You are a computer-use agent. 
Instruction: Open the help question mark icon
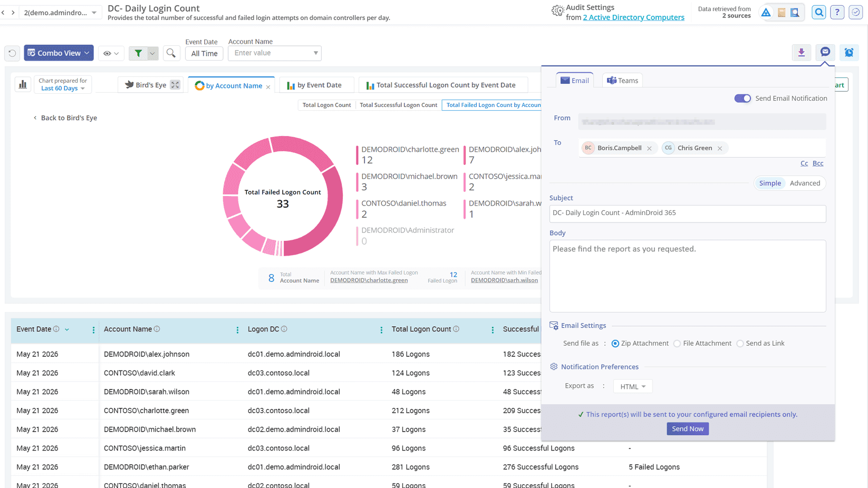pos(837,12)
